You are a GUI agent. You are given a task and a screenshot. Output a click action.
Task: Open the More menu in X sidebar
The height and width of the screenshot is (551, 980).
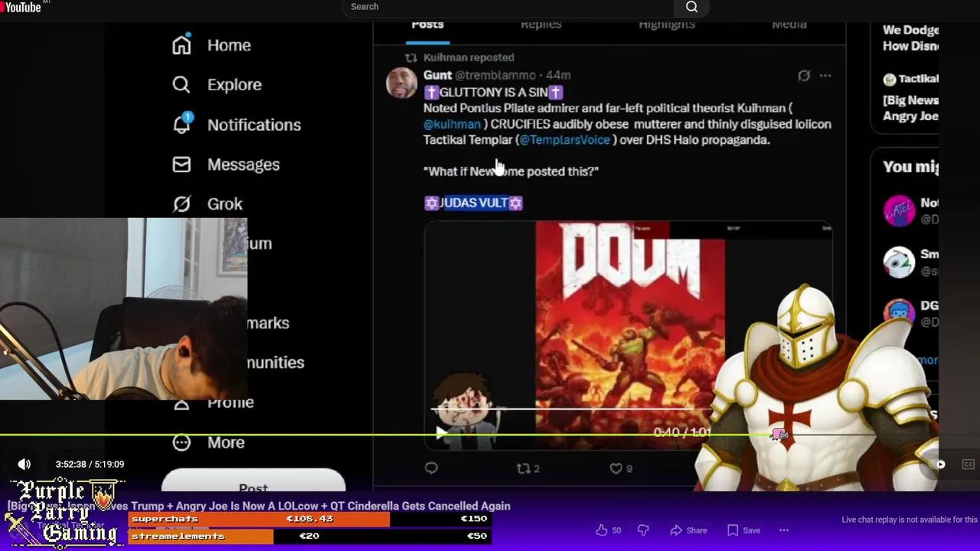[x=209, y=442]
